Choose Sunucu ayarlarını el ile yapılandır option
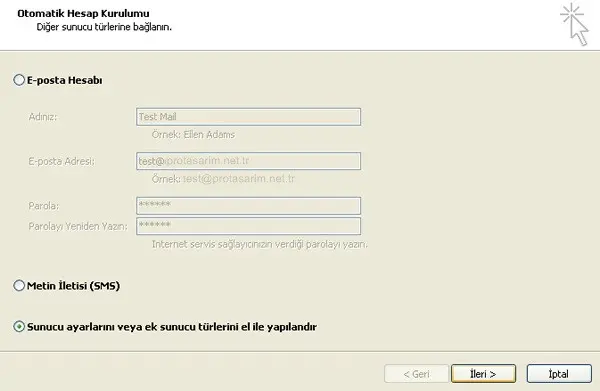600x391 pixels. 19,326
